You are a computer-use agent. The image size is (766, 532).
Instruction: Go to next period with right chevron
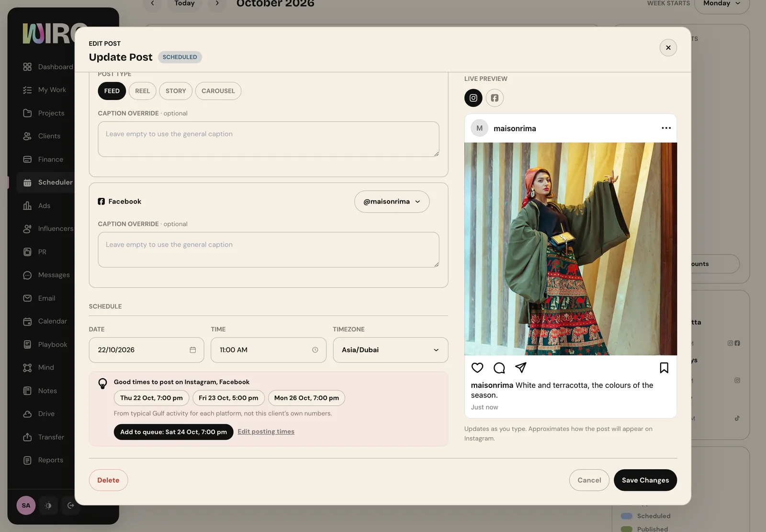(217, 4)
